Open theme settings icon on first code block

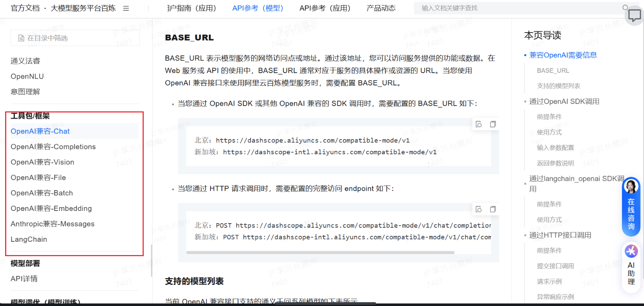(x=479, y=123)
